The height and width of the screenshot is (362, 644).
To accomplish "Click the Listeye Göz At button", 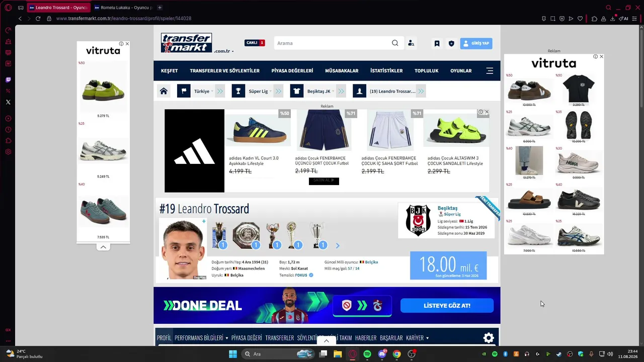I will [x=447, y=306].
